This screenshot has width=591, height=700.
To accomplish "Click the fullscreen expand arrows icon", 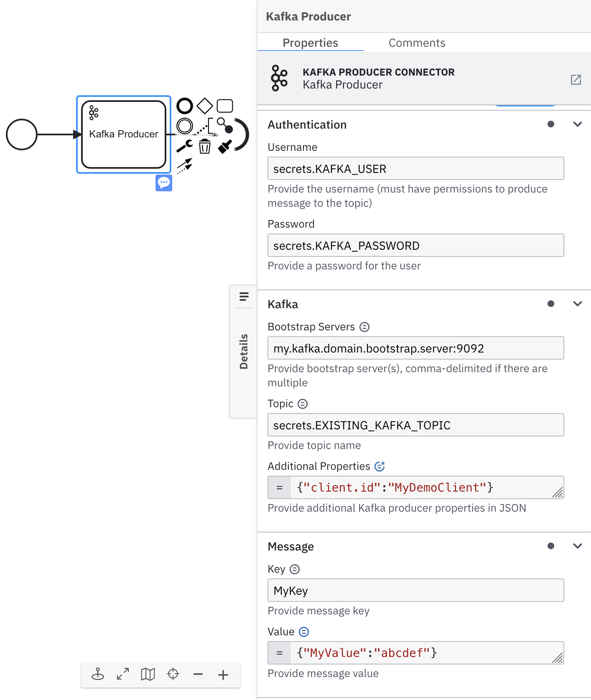I will tap(123, 674).
